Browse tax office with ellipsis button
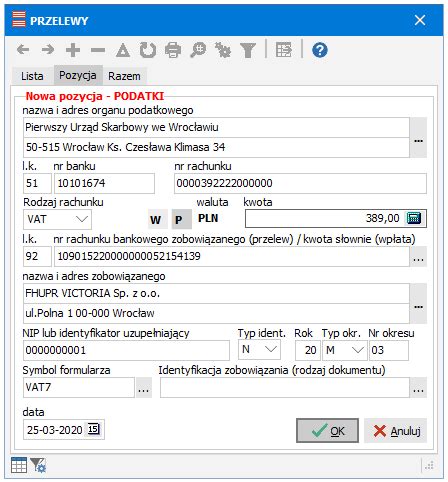This screenshot has width=448, height=482. coord(418,137)
